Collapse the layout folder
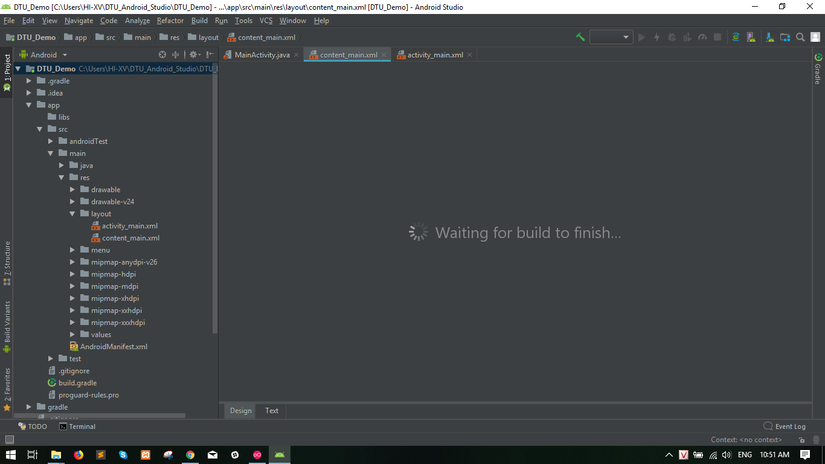This screenshot has height=464, width=825. [73, 214]
